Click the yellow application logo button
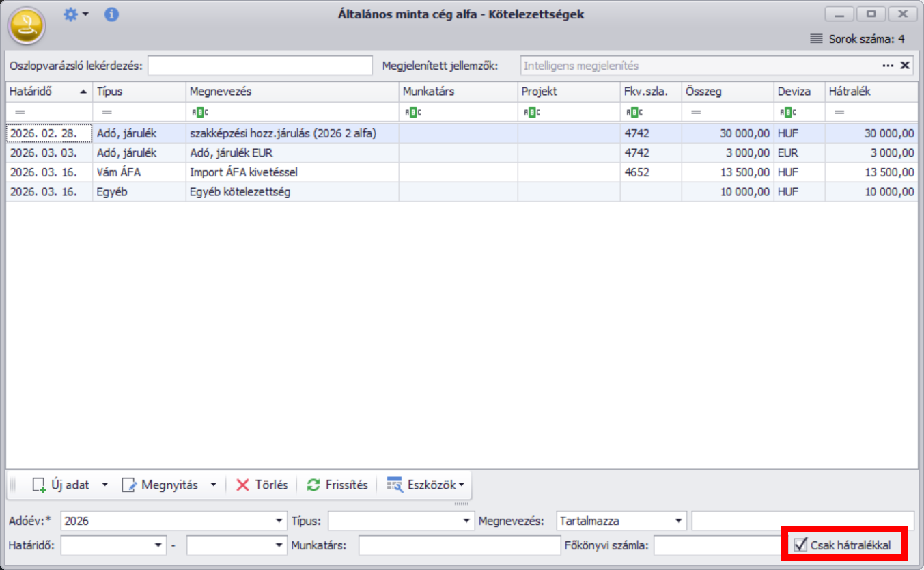 [x=27, y=26]
